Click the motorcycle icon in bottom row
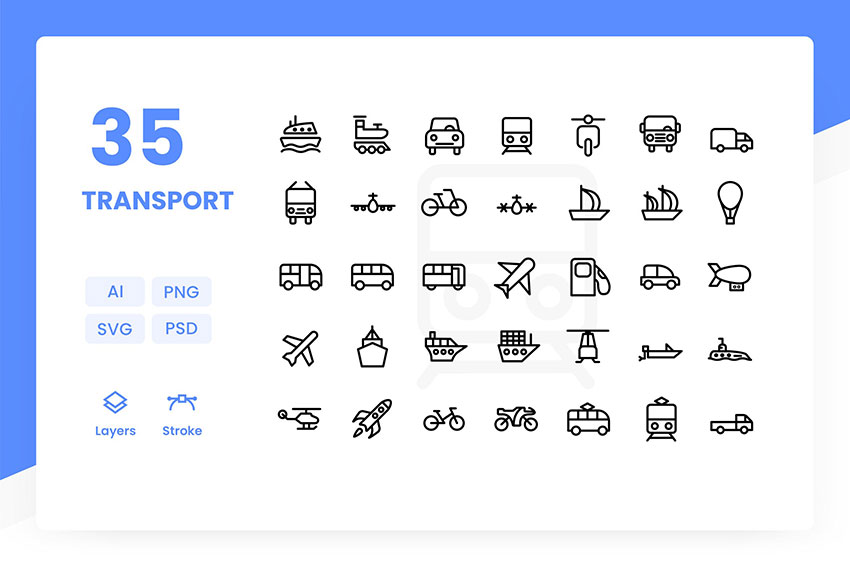 (516, 418)
